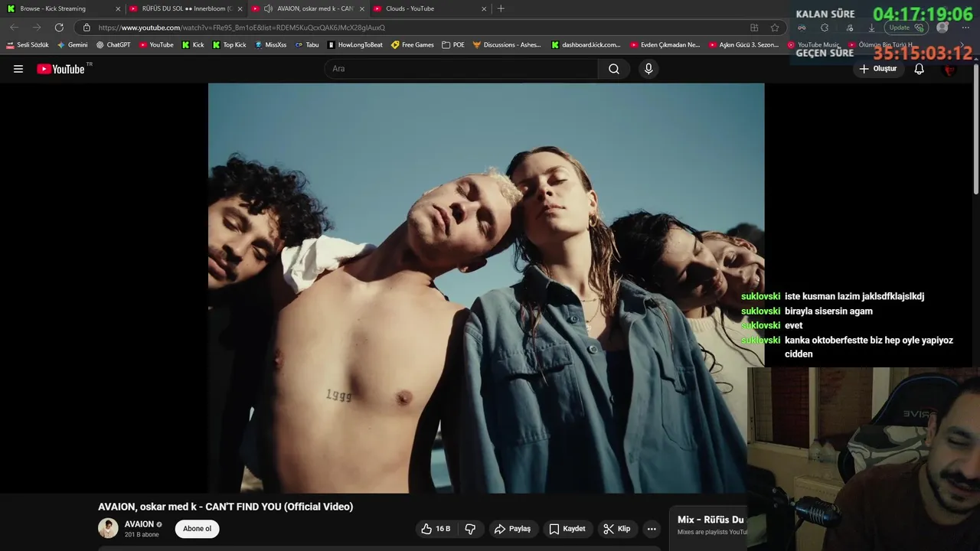Open the YouTube hamburger guide menu
The height and width of the screenshot is (551, 980).
[x=18, y=69]
